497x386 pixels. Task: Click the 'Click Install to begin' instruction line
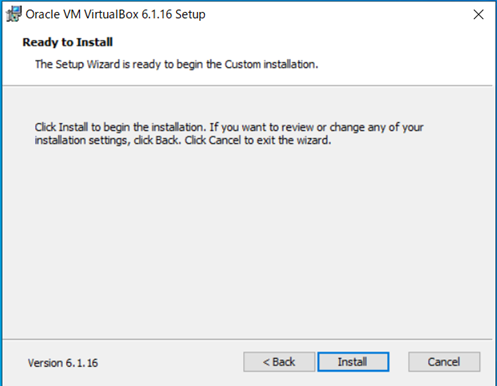point(229,127)
